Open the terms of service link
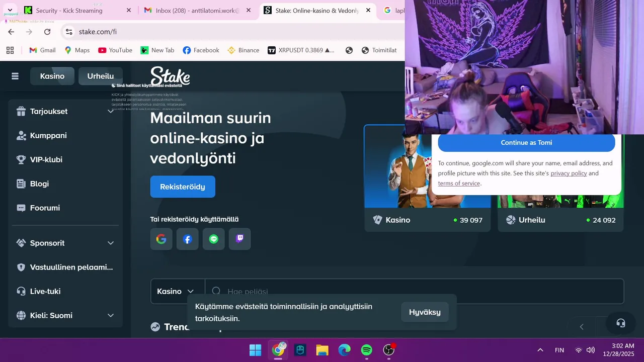The height and width of the screenshot is (362, 644). (x=459, y=183)
